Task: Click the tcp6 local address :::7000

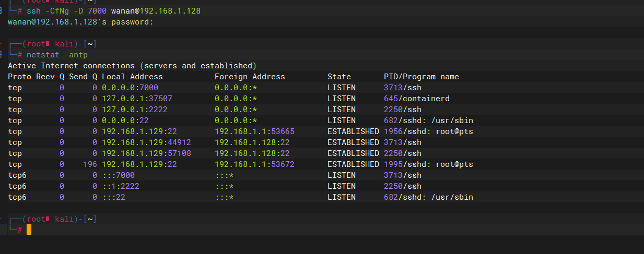Action: click(118, 175)
